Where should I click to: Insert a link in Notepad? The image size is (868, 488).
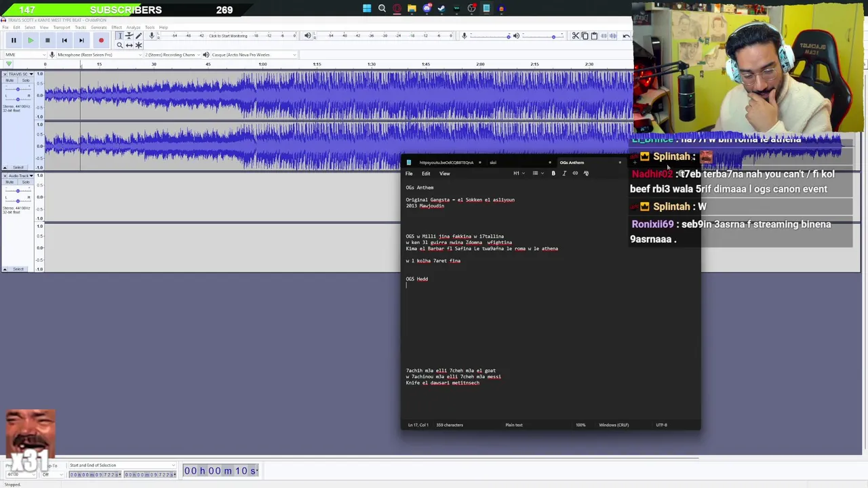[x=575, y=174]
